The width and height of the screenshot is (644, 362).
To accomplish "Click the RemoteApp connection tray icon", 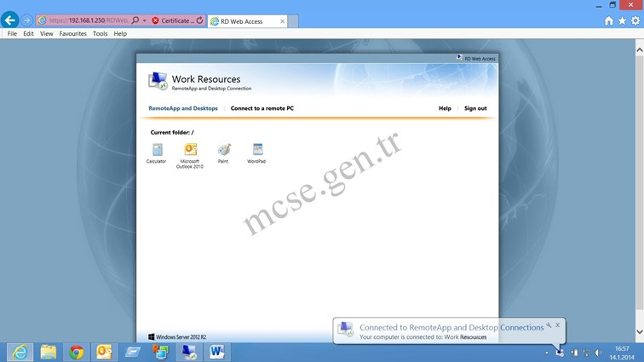I will tap(560, 353).
